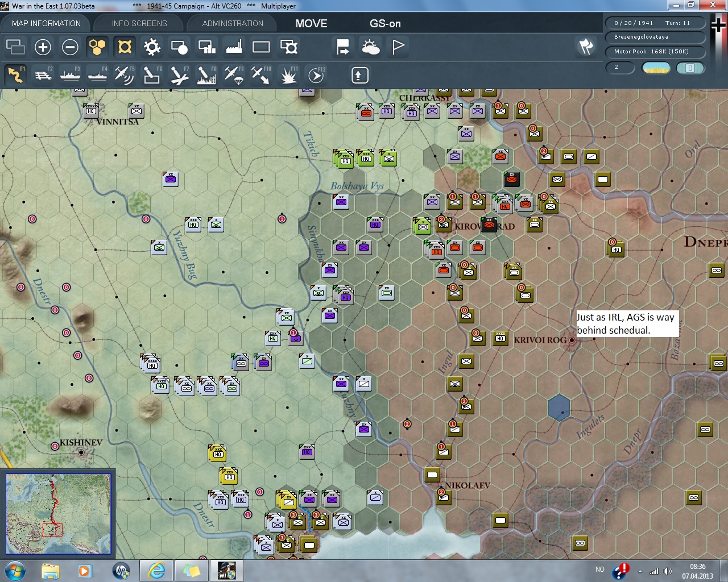728x582 pixels.
Task: Open the Windows Start menu
Action: pyautogui.click(x=14, y=570)
